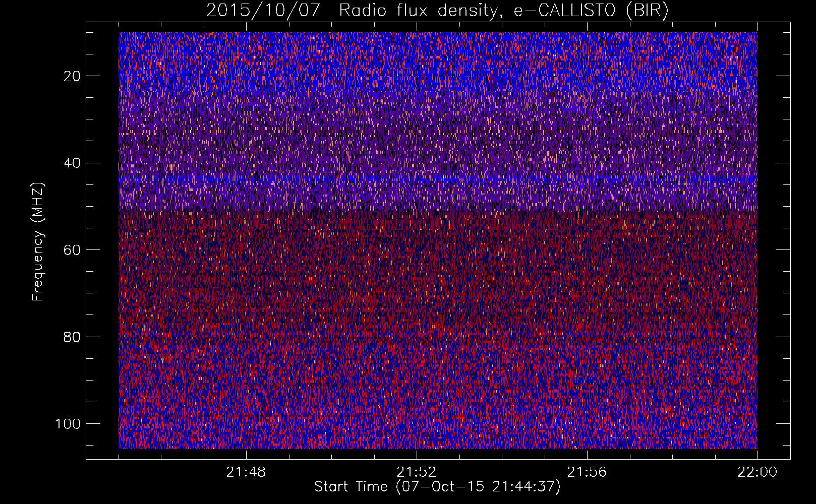
Task: Click the '80' frequency tick label
Action: coord(73,337)
